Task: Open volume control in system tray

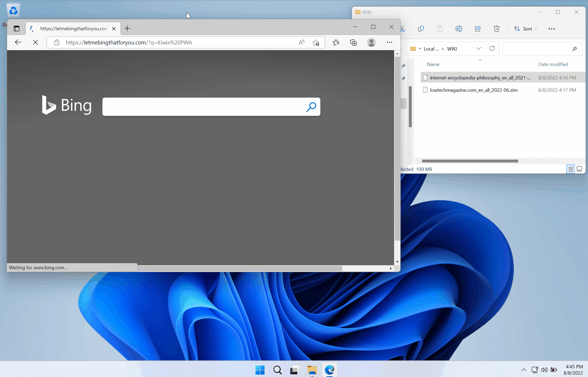Action: [544, 370]
